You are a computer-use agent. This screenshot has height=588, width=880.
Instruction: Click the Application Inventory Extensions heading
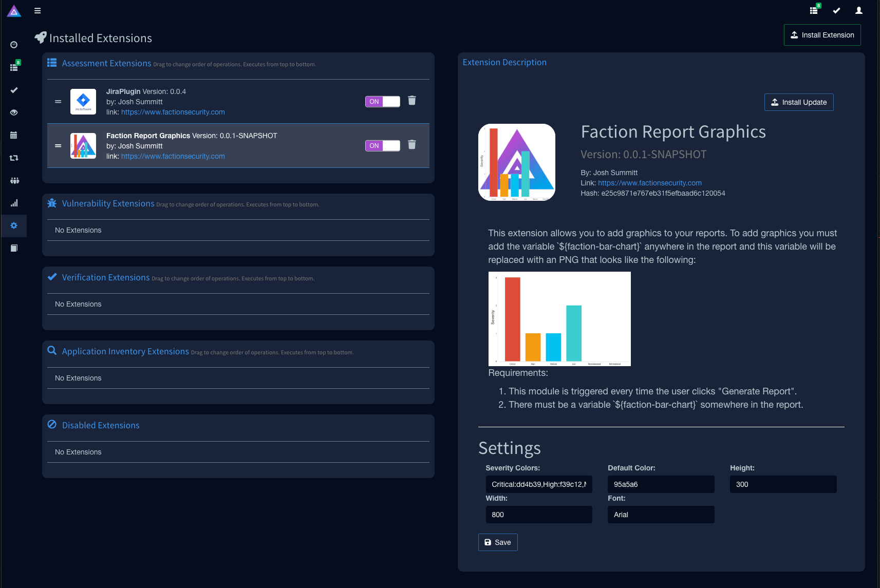coord(125,351)
